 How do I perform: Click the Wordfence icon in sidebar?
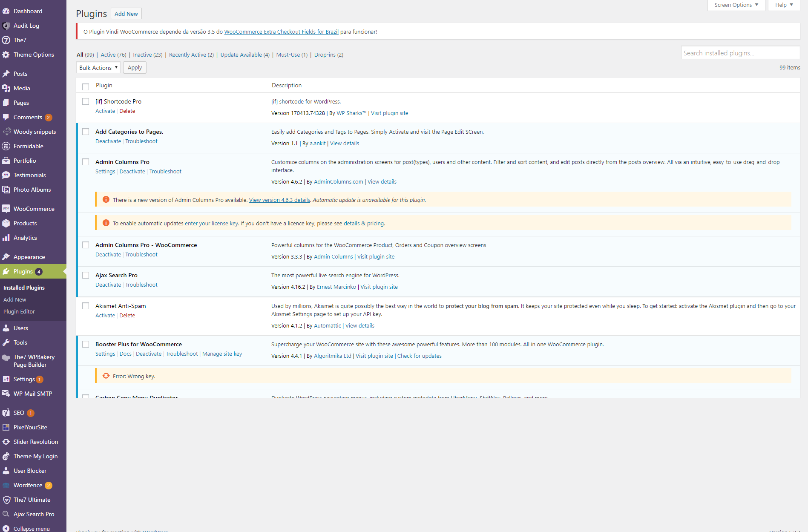coord(6,485)
